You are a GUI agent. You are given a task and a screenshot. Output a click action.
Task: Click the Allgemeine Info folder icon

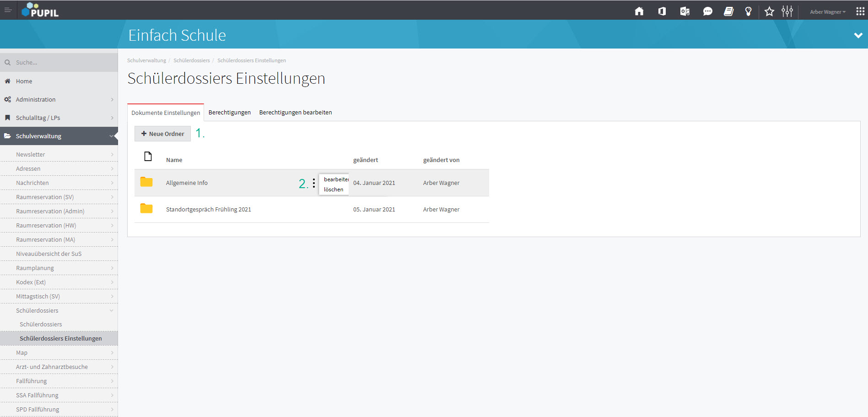[146, 182]
